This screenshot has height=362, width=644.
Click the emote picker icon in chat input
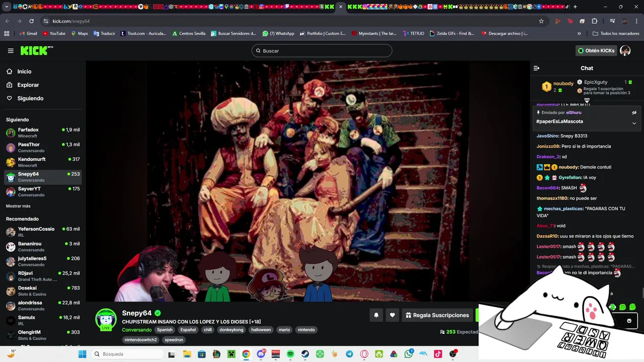[x=629, y=321]
